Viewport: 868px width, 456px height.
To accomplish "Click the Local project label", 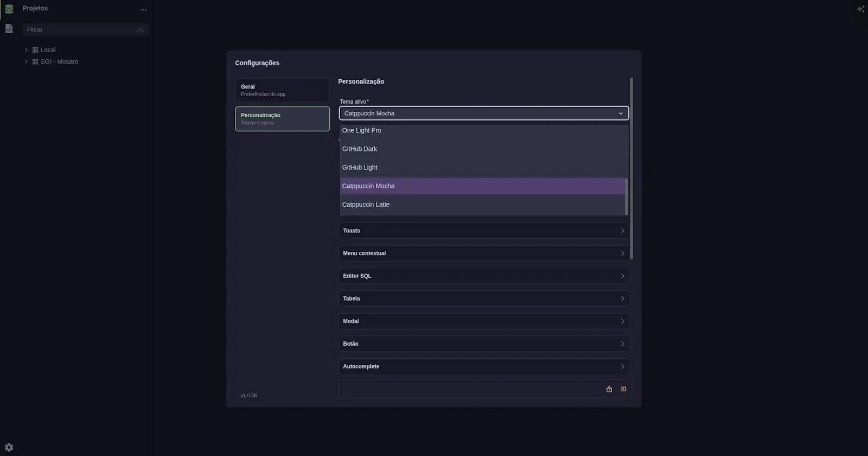I will point(48,50).
